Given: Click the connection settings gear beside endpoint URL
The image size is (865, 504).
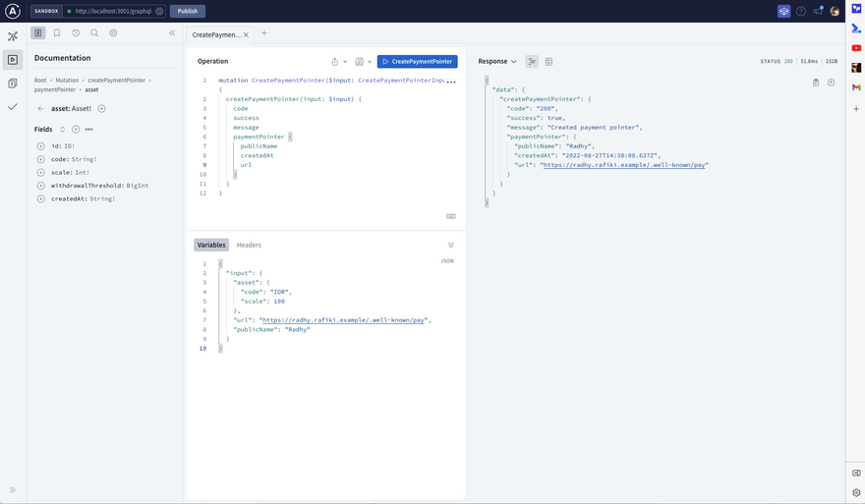Looking at the screenshot, I should (x=159, y=11).
